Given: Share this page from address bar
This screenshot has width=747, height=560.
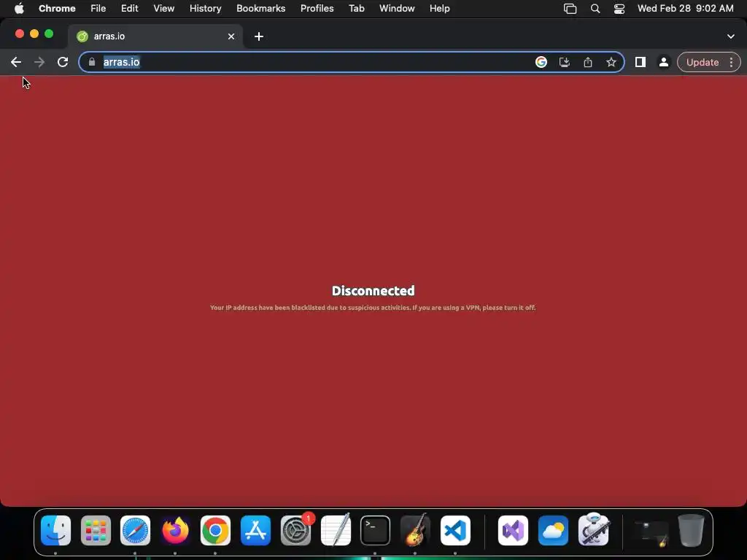Looking at the screenshot, I should pyautogui.click(x=588, y=63).
